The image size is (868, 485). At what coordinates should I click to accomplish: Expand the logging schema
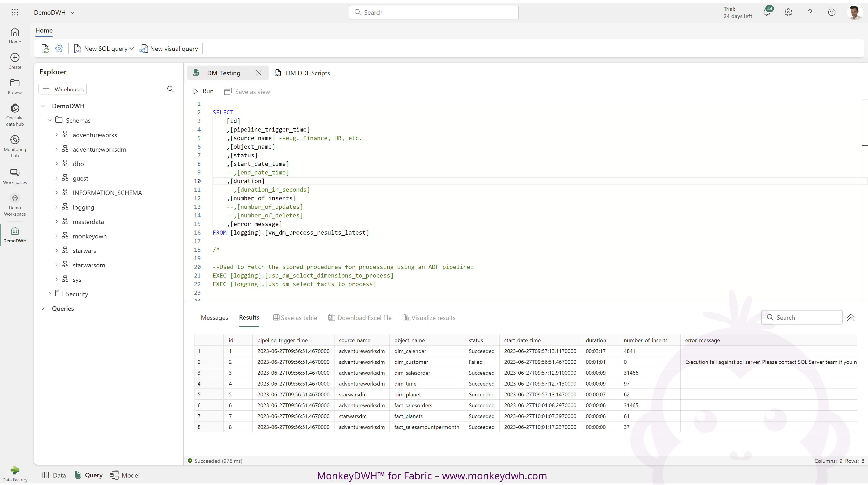coord(57,207)
